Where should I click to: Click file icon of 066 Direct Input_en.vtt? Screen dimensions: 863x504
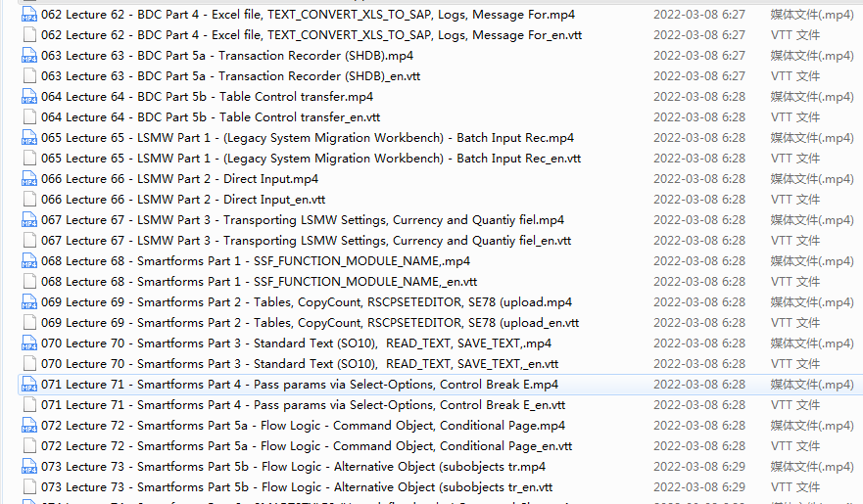tap(29, 200)
